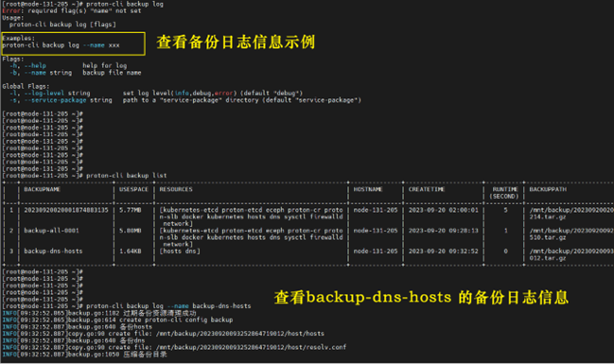Click the '5.77MB' use space value
This screenshot has width=614, height=364.
131,210
